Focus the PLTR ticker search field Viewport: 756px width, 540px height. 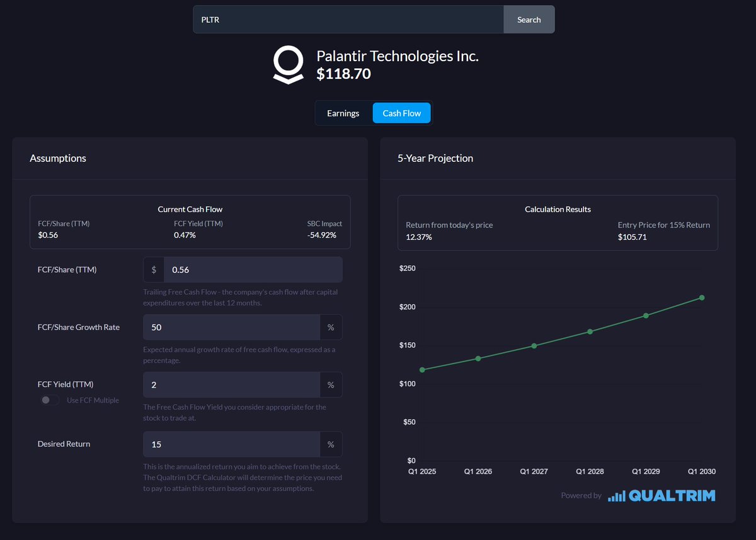348,20
